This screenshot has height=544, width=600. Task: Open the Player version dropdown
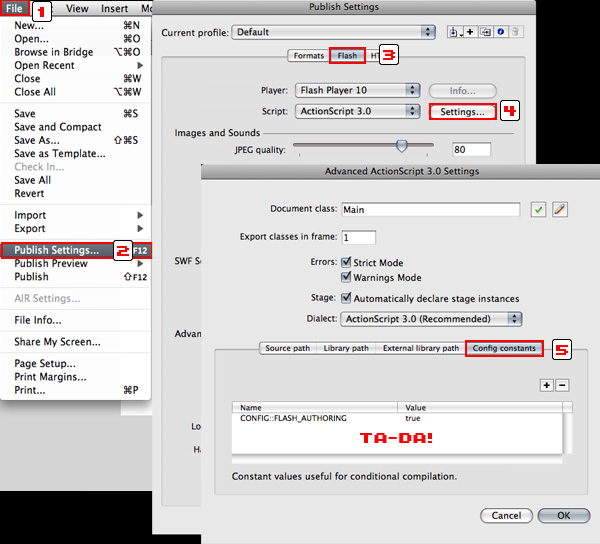(x=357, y=90)
